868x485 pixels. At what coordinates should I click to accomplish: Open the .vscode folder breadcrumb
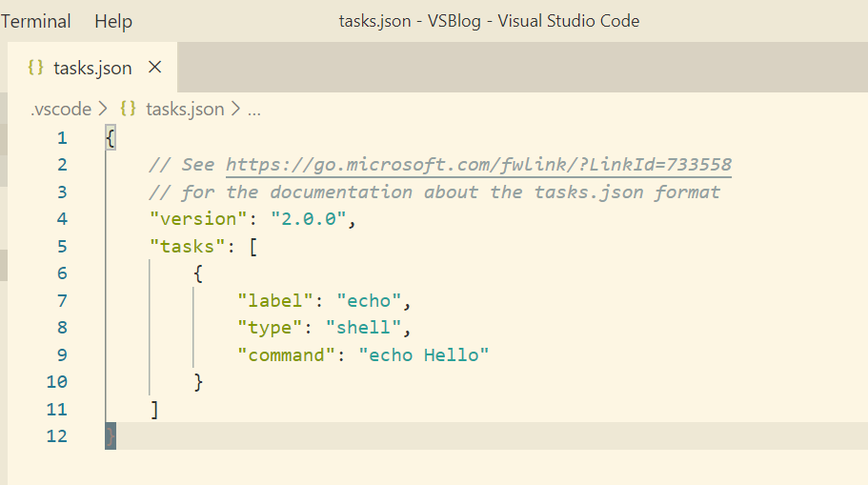61,110
